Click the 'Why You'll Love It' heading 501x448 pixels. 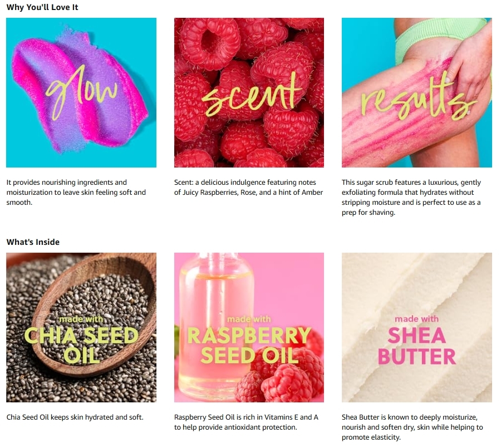(42, 7)
